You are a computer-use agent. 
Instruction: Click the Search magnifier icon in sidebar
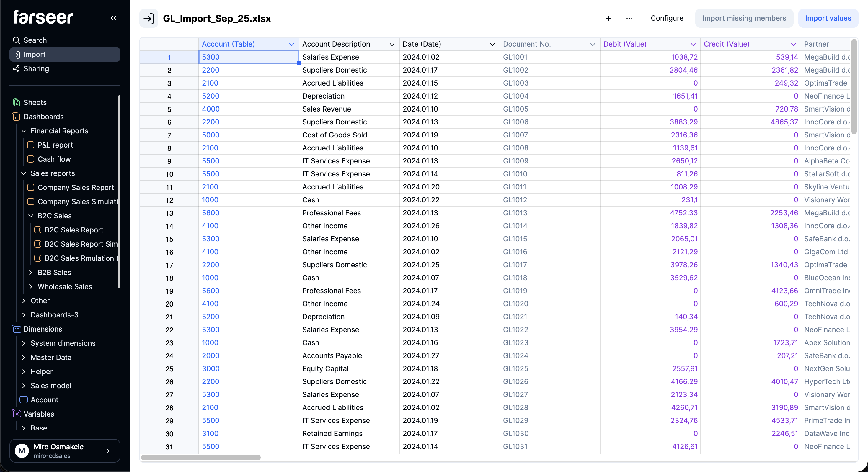click(x=16, y=40)
